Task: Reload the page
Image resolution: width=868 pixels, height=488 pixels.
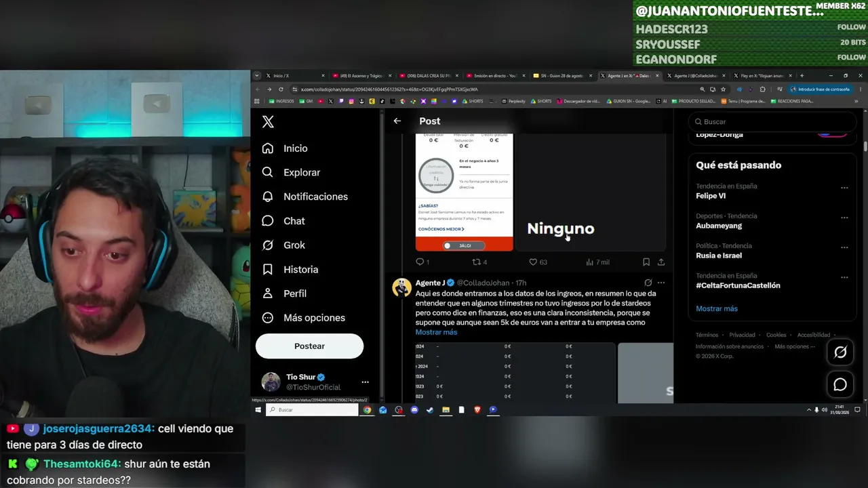Action: [281, 89]
